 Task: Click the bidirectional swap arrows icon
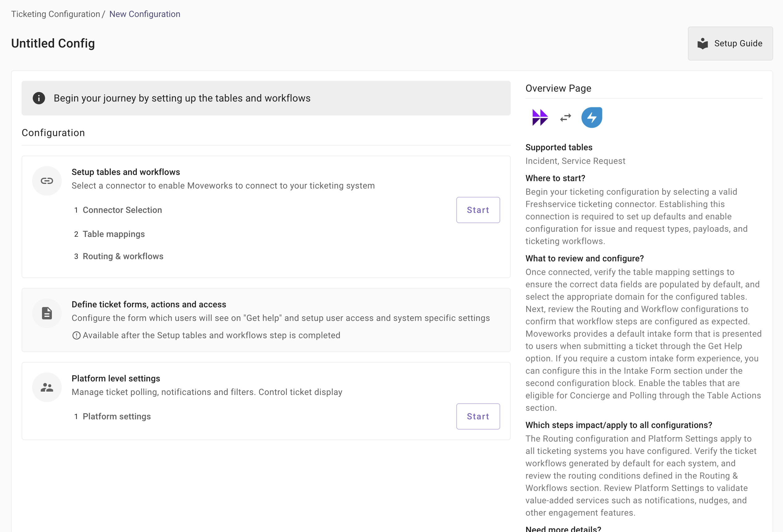coord(566,118)
